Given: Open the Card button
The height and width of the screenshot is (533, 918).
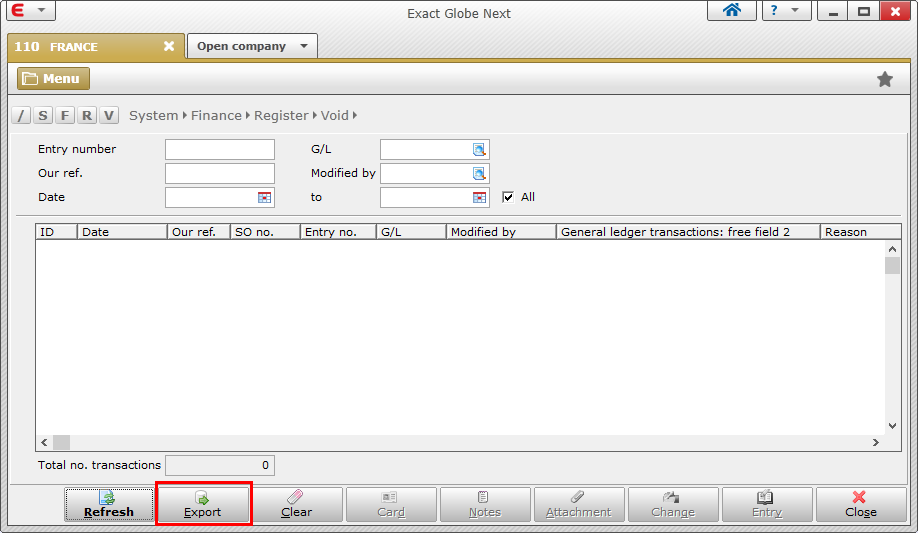Looking at the screenshot, I should (x=391, y=504).
